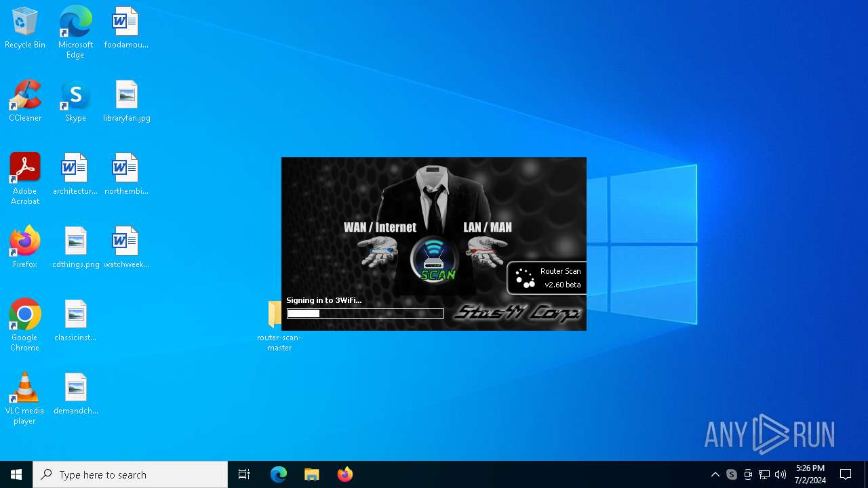Screen dimensions: 868x488
Task: Select the classicinst... image file
Action: pos(75,321)
